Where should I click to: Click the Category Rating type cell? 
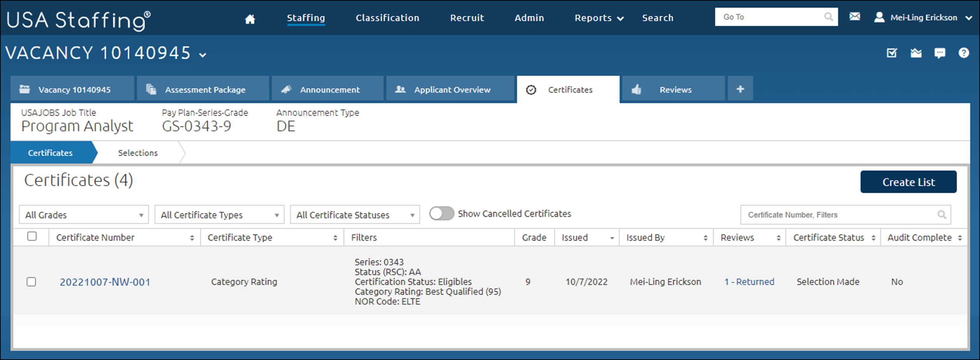pyautogui.click(x=244, y=281)
